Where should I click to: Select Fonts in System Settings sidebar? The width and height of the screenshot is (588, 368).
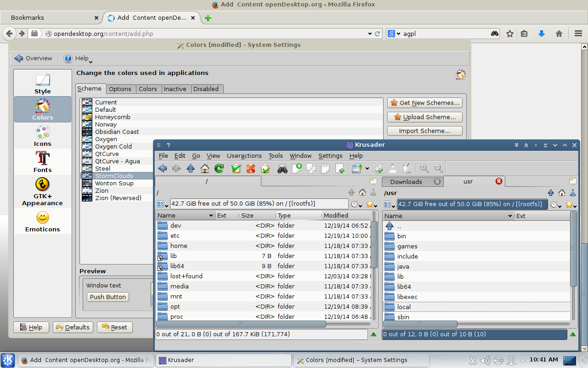coord(43,162)
